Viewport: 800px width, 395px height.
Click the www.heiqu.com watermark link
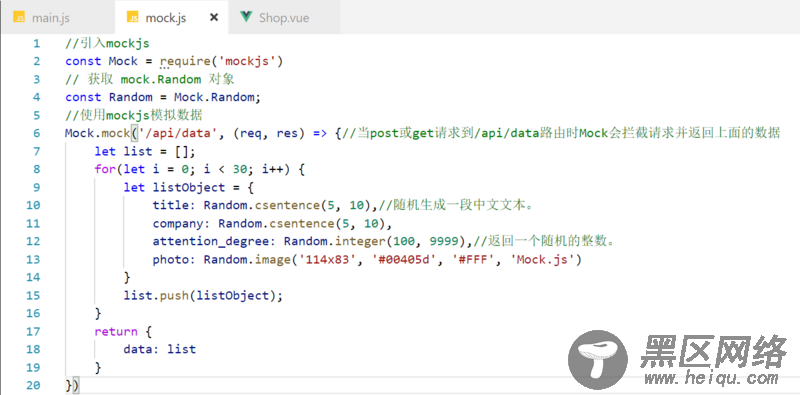click(711, 378)
